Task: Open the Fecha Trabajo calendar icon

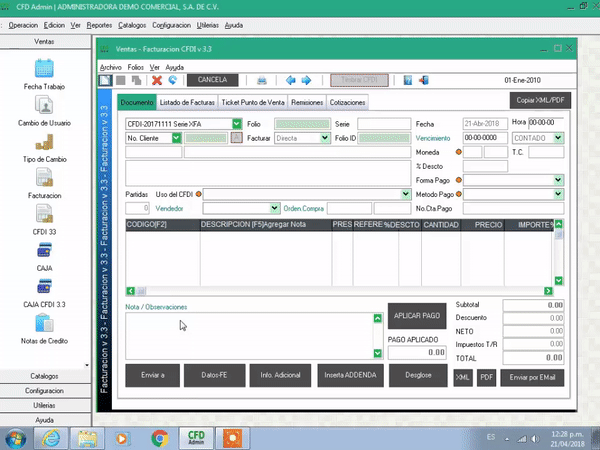Action: point(44,69)
